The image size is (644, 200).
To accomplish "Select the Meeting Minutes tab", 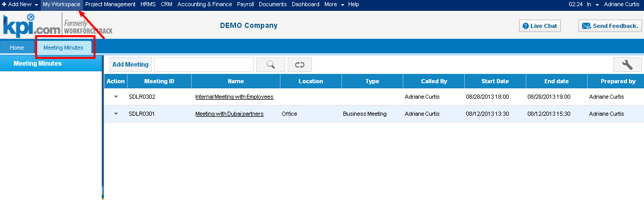I will point(63,48).
